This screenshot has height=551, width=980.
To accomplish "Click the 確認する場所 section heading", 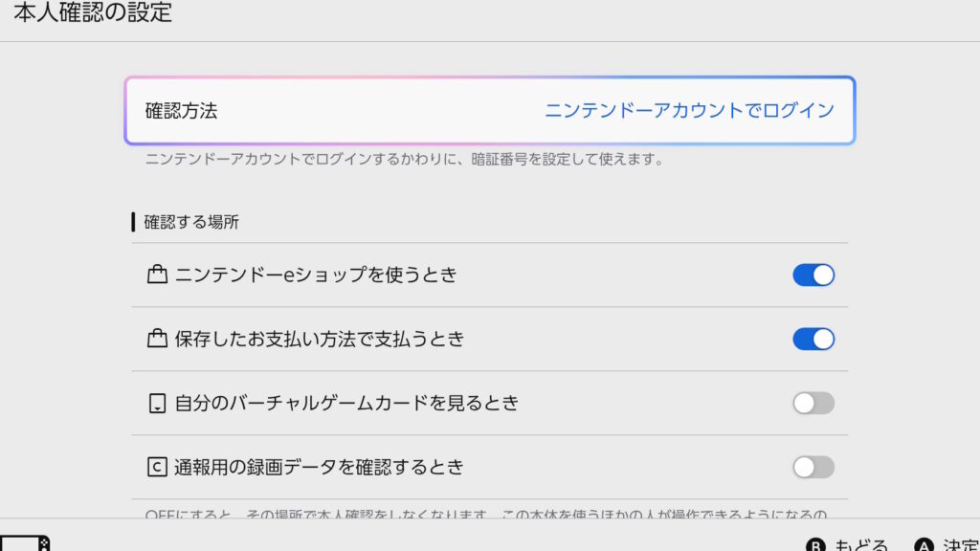I will pyautogui.click(x=191, y=222).
